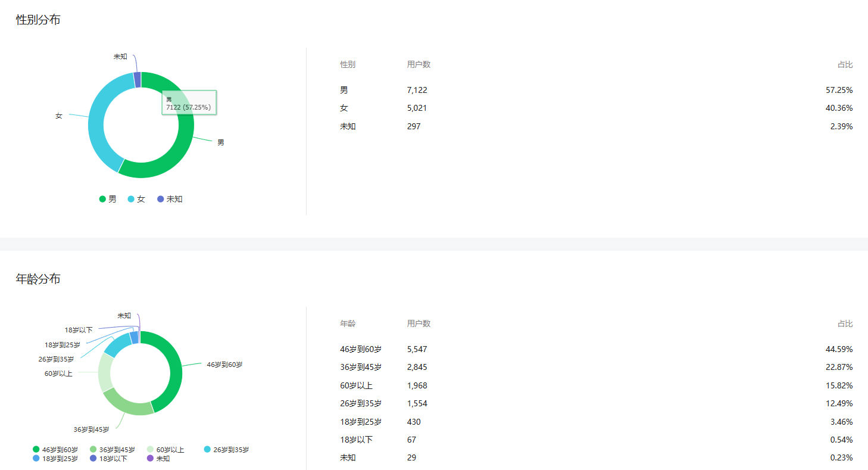Click 年龄 column header
This screenshot has width=868, height=470.
pos(348,323)
